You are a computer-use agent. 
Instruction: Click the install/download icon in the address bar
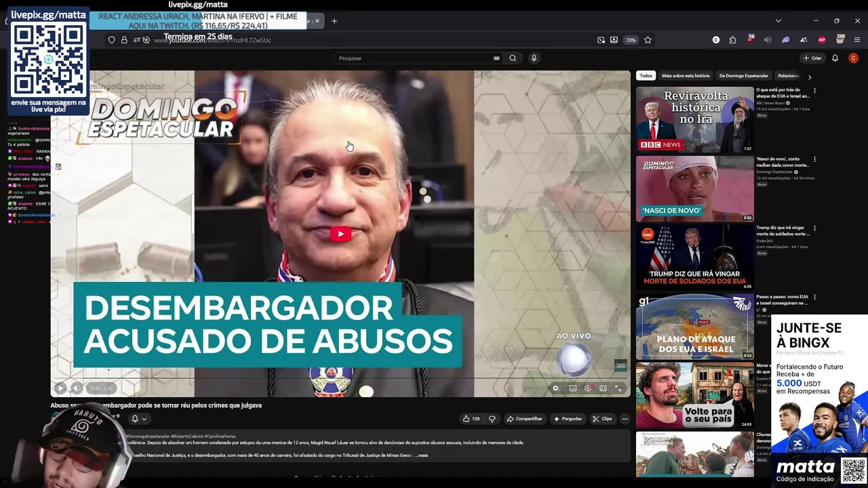point(614,40)
